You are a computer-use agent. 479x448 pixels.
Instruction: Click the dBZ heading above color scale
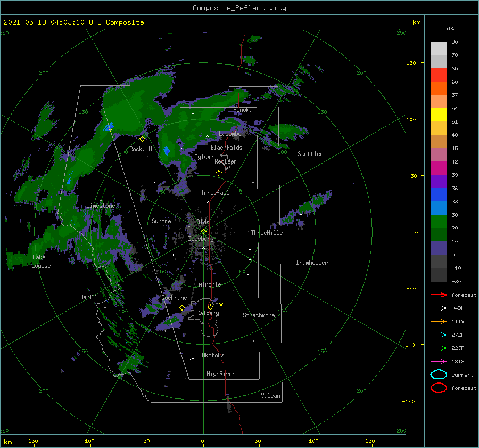pos(451,28)
